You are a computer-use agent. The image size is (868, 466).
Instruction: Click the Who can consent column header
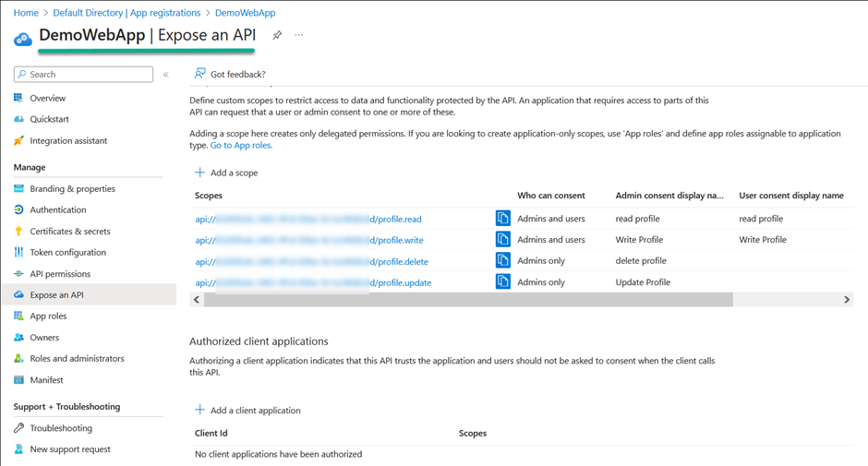(x=550, y=196)
